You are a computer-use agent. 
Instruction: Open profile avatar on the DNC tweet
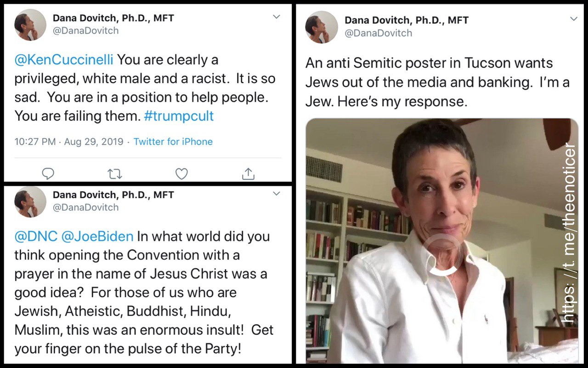tap(30, 201)
